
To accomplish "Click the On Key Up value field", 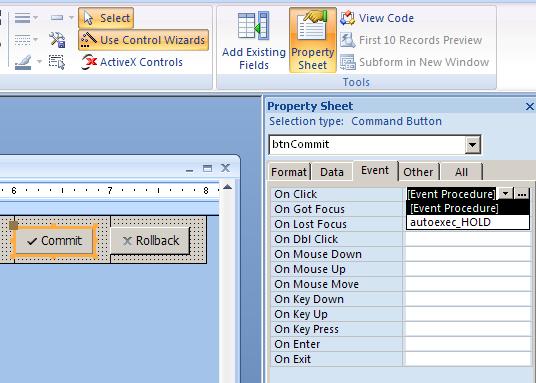I will pos(467,314).
